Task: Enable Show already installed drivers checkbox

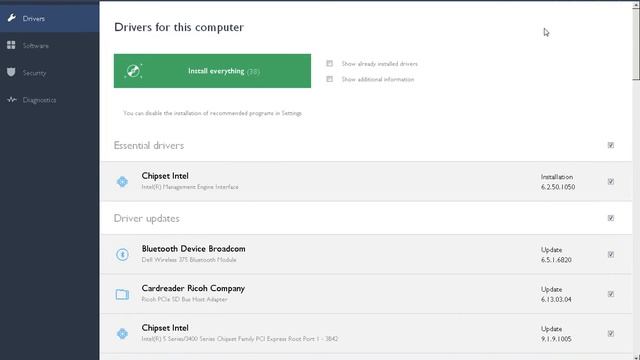Action: [x=329, y=63]
